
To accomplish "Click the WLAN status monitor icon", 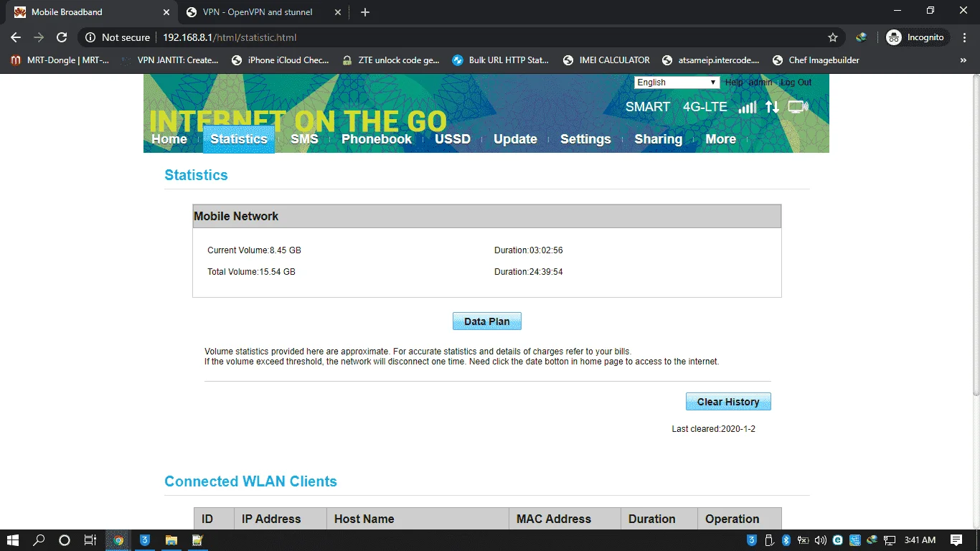I will (x=798, y=107).
